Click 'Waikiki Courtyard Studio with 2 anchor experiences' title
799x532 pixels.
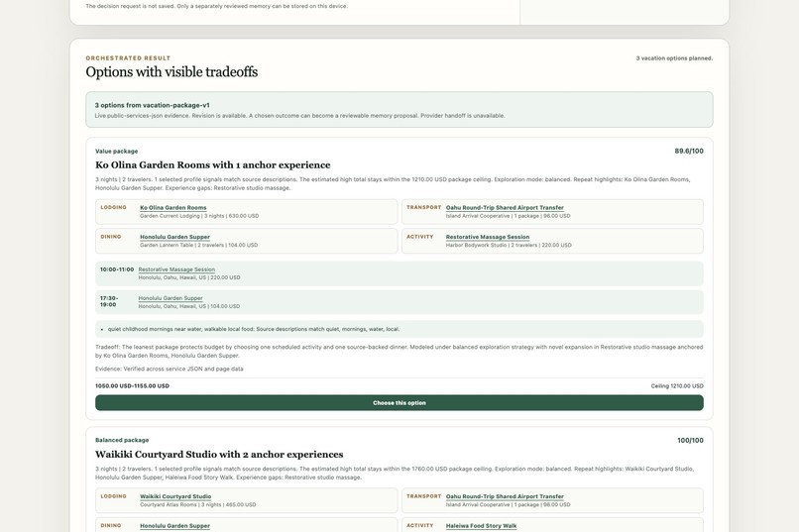[219, 454]
